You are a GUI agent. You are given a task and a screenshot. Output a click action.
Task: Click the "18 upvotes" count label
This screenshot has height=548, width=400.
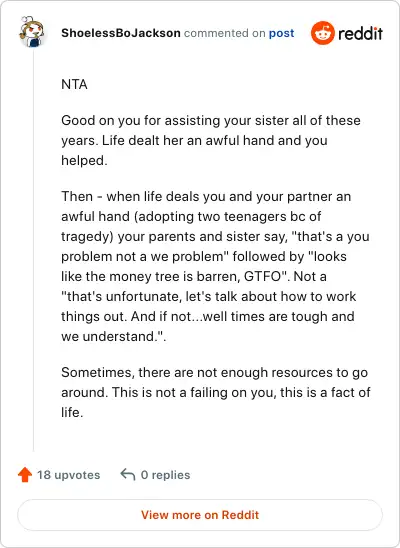coord(68,475)
